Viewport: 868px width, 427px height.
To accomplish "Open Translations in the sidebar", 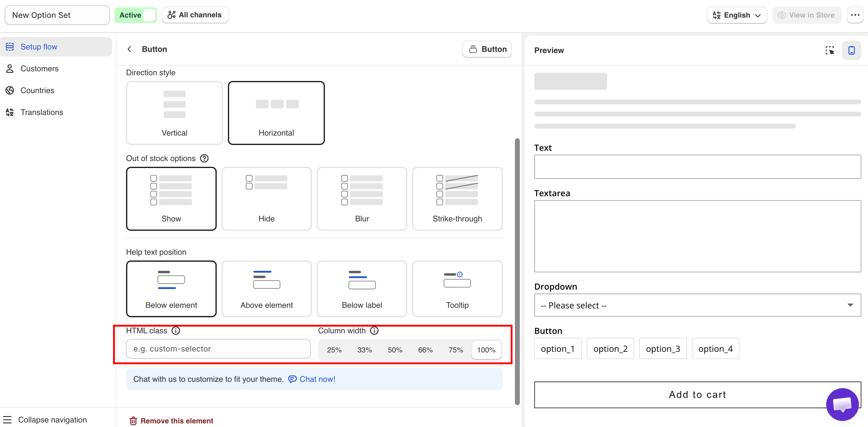I will tap(56, 112).
